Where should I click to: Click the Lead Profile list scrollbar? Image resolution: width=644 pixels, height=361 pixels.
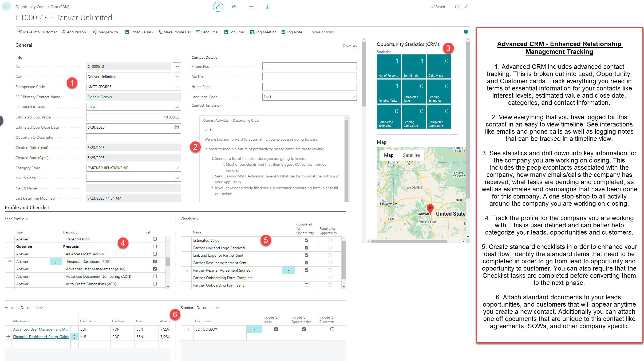pyautogui.click(x=168, y=262)
